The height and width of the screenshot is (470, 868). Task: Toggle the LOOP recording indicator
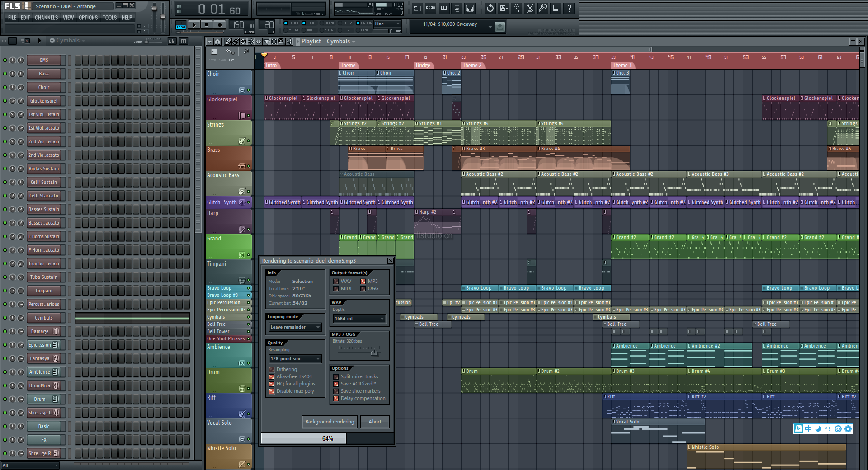point(340,23)
